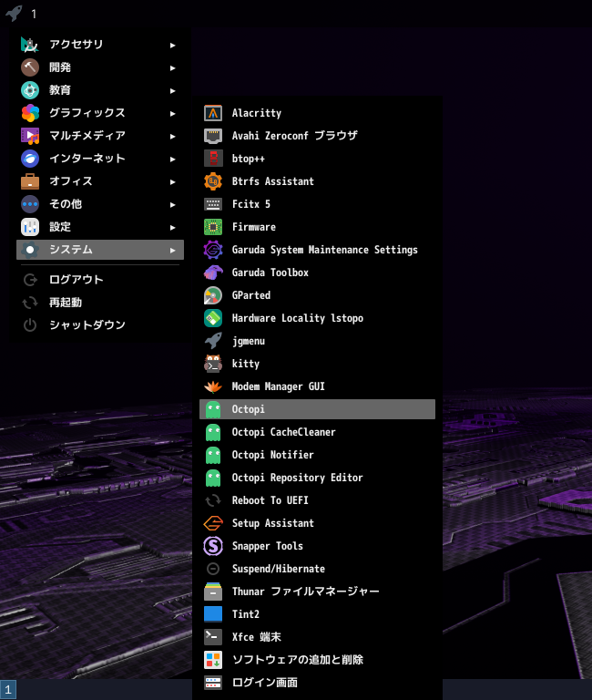Click the "Firmware" entry text
Viewport: 592px width, 700px height.
(253, 227)
